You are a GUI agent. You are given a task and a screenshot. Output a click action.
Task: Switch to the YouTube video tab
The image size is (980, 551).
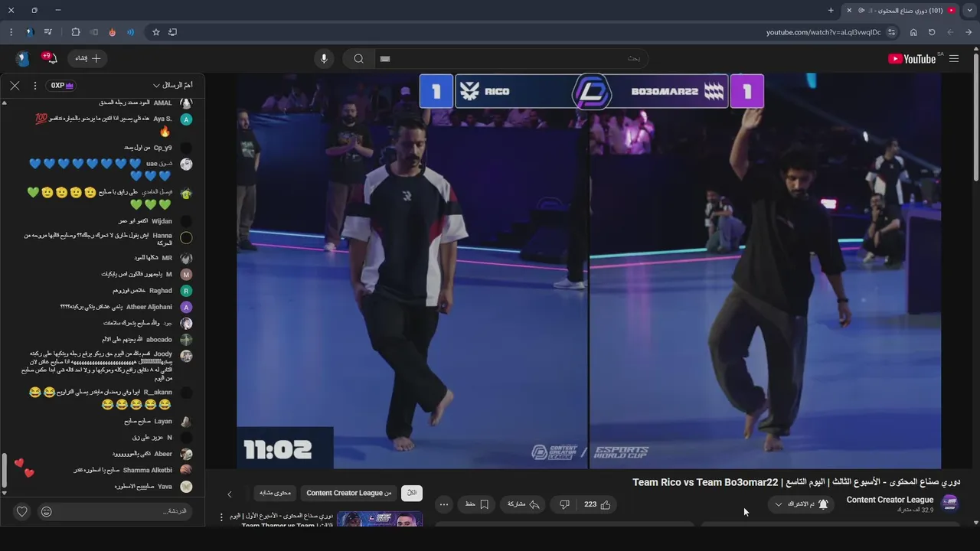pos(901,11)
